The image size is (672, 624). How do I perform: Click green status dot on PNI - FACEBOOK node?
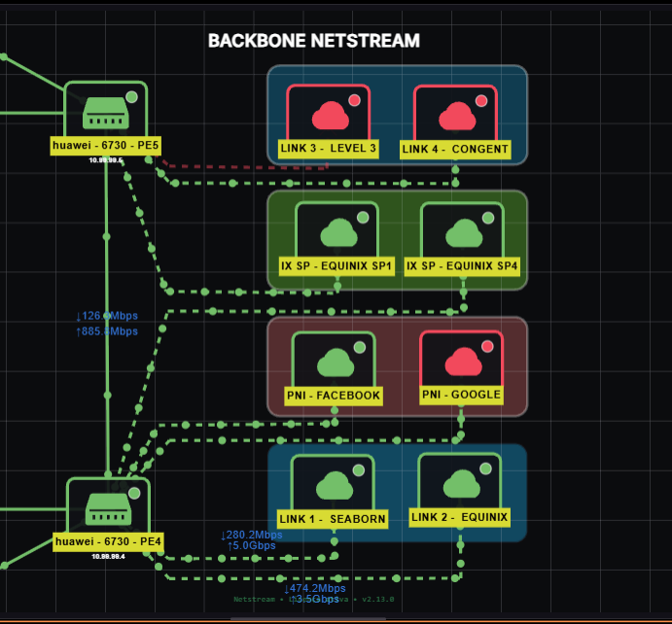tap(360, 347)
